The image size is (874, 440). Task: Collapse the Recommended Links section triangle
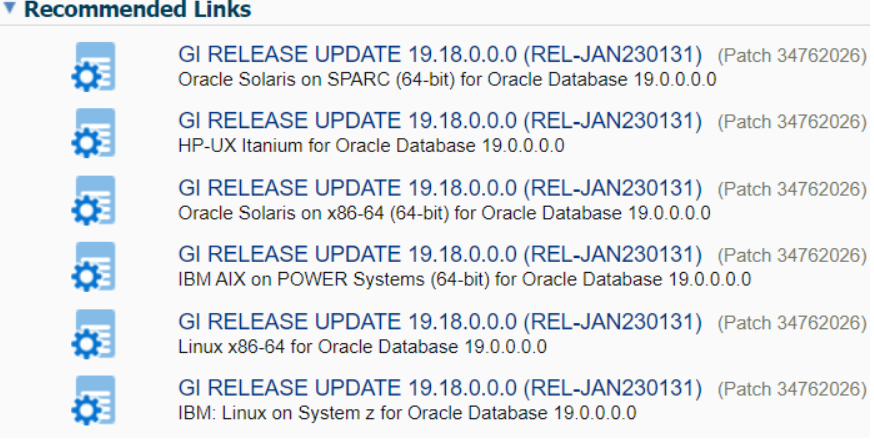9,7
